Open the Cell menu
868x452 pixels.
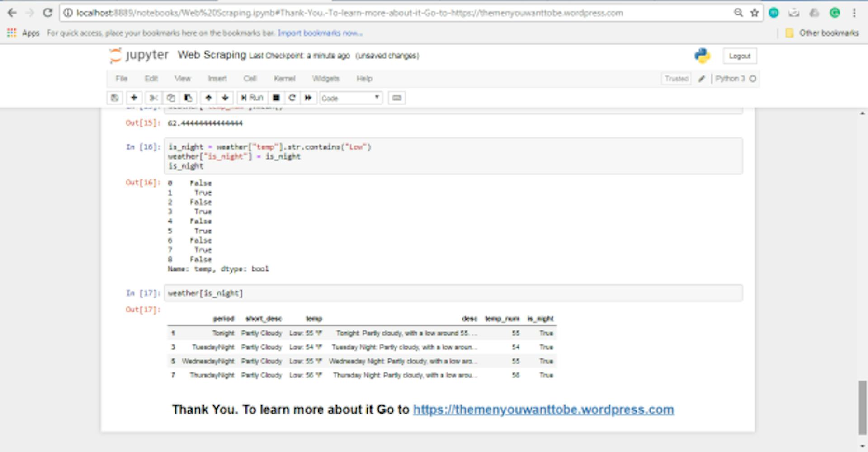pos(250,79)
